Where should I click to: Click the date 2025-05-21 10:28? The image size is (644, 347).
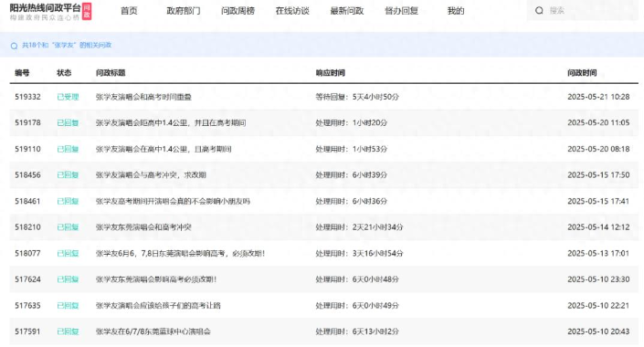click(598, 97)
